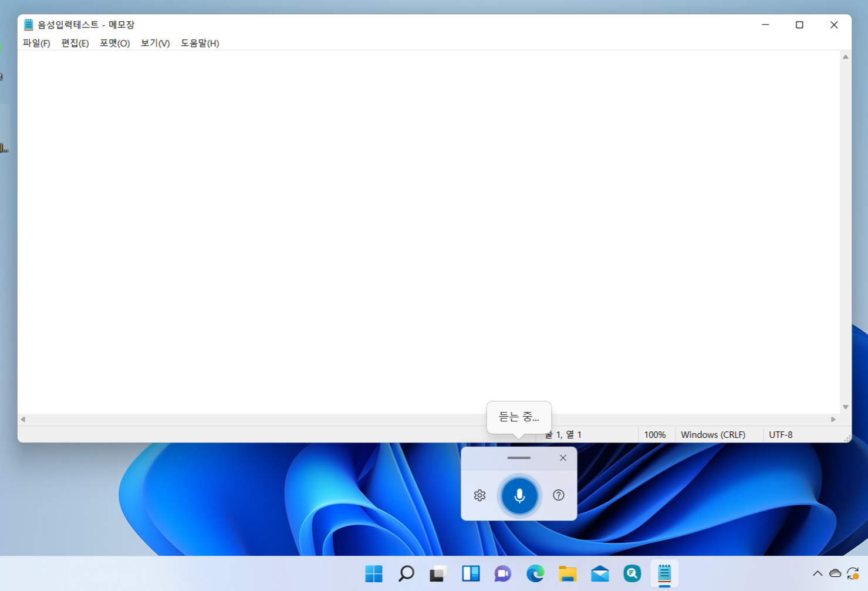Screen dimensions: 868x591
Task: Toggle the blue microphone listening button
Action: click(x=519, y=495)
